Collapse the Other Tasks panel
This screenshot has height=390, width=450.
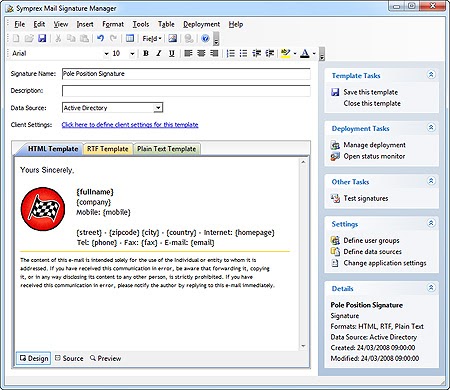point(431,181)
